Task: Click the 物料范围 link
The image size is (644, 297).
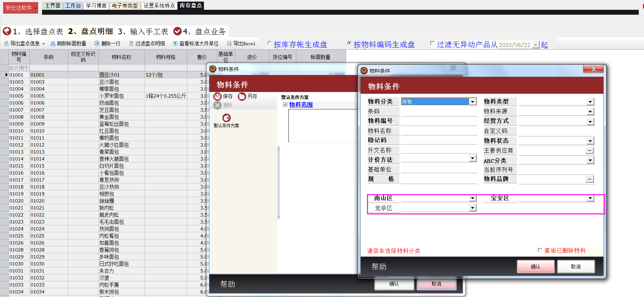Action: tap(301, 105)
